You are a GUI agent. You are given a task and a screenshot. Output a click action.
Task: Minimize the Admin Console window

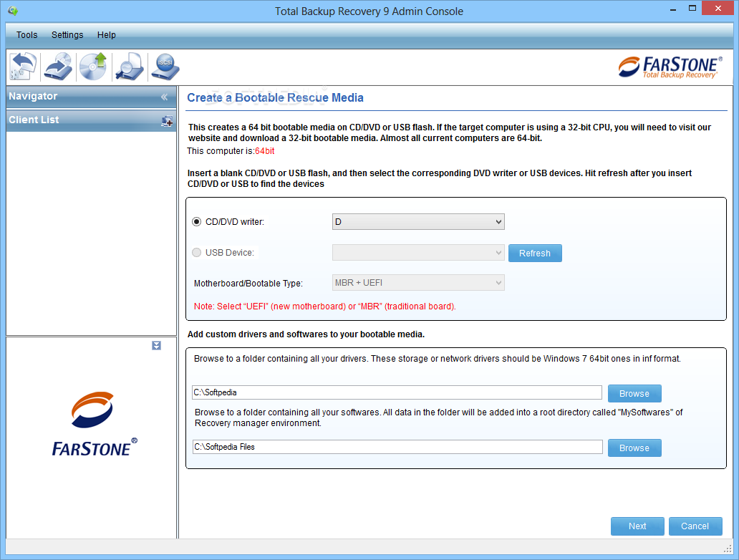tap(673, 9)
